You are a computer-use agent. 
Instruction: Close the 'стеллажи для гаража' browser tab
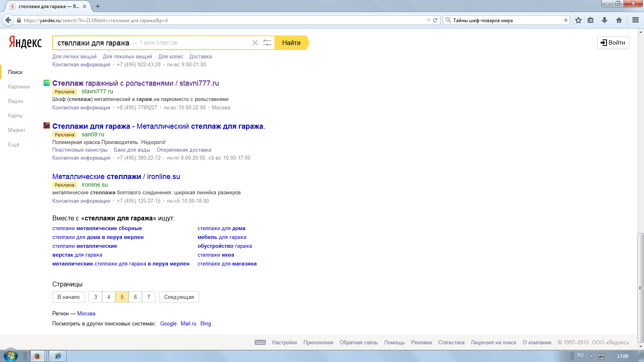click(85, 6)
